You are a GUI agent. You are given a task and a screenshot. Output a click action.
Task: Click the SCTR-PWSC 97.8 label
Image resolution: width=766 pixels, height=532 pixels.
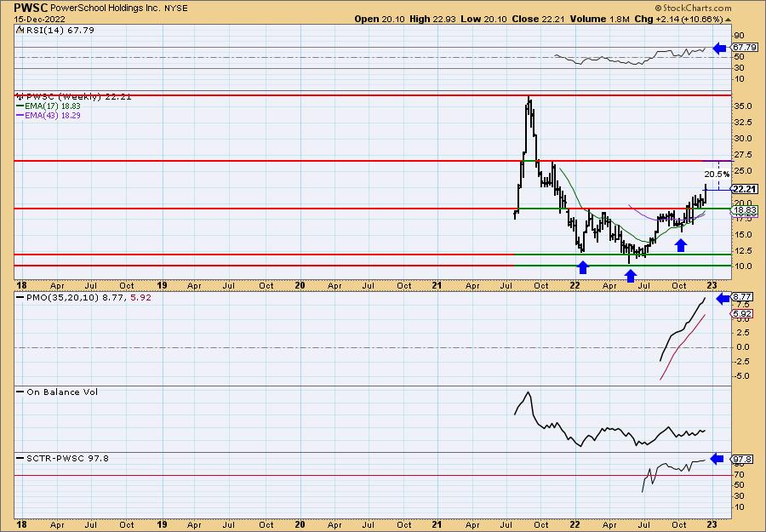coord(67,458)
